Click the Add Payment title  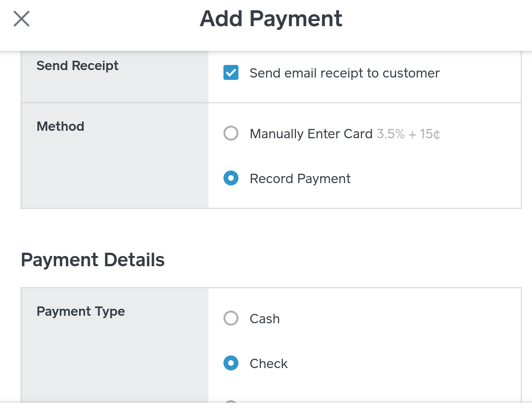[x=271, y=19]
